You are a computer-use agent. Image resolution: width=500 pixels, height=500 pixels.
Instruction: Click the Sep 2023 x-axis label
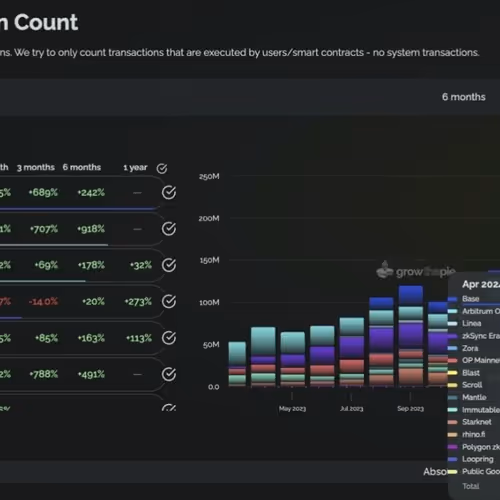[410, 409]
